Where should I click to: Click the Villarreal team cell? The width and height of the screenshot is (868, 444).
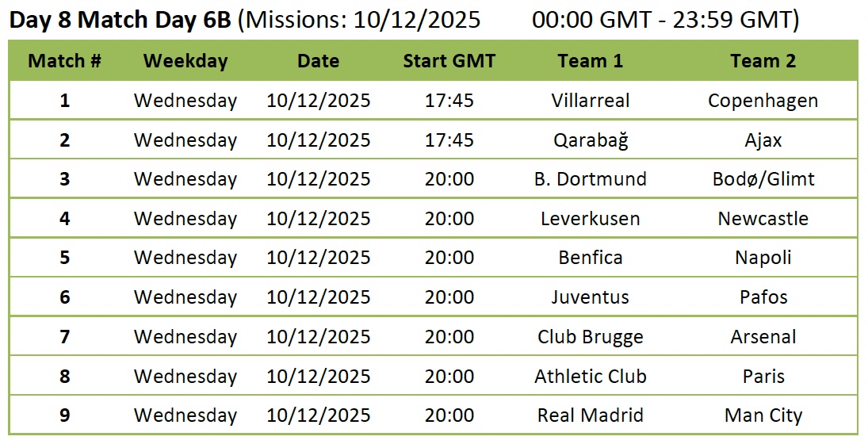click(590, 101)
